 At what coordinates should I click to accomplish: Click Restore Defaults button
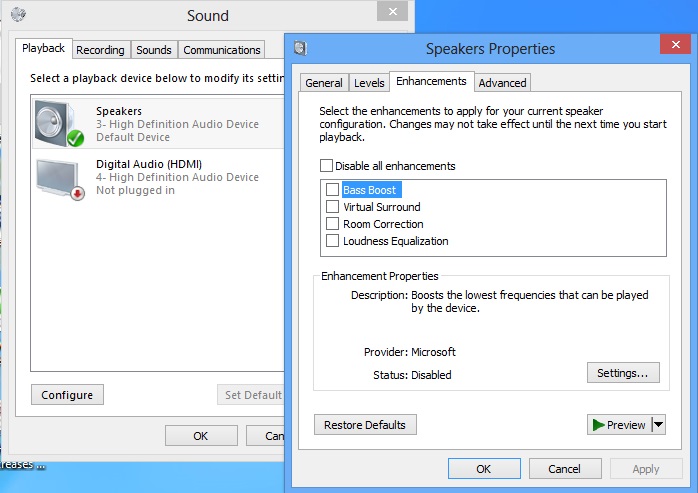coord(365,425)
